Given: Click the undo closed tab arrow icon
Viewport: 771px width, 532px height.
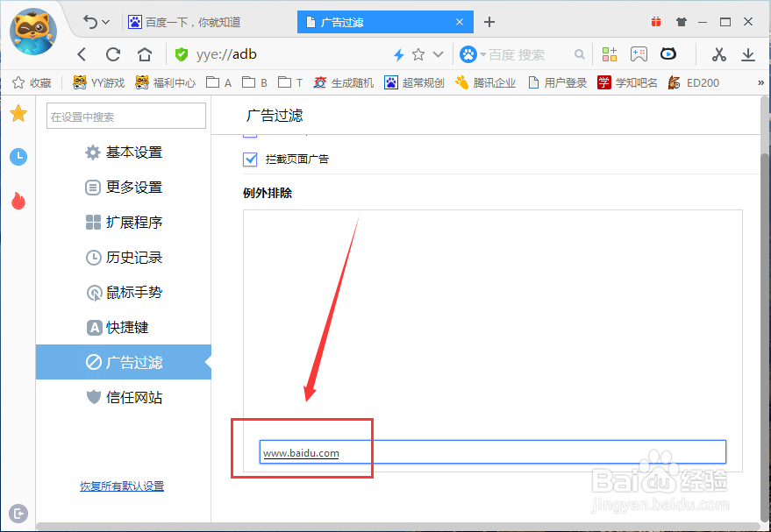Looking at the screenshot, I should tap(90, 22).
